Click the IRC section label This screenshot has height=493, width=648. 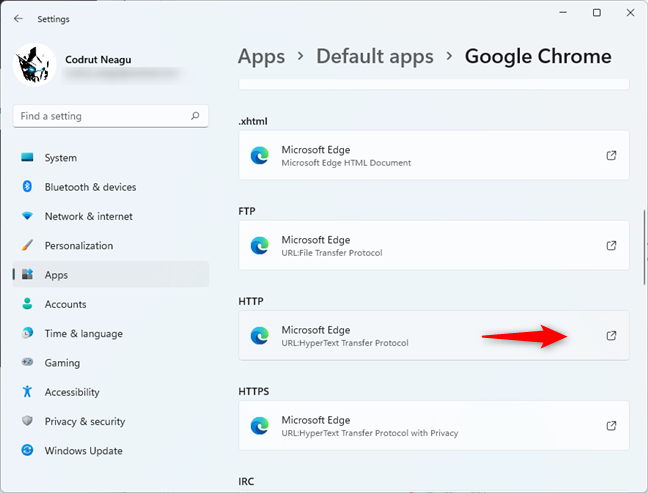click(246, 481)
